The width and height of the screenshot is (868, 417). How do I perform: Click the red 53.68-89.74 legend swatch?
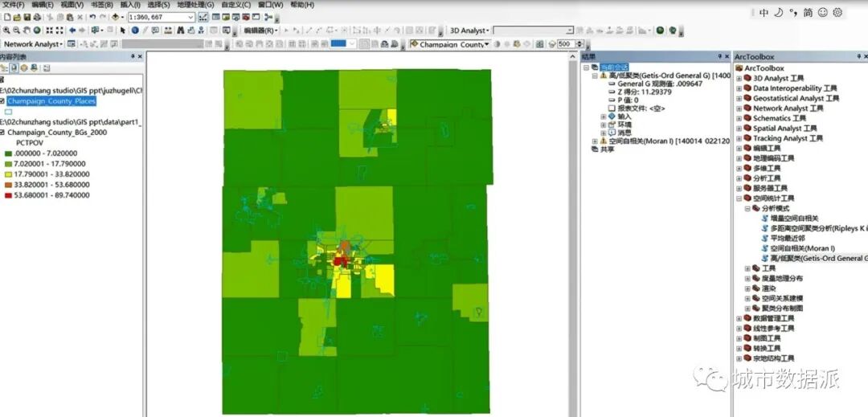coord(9,195)
